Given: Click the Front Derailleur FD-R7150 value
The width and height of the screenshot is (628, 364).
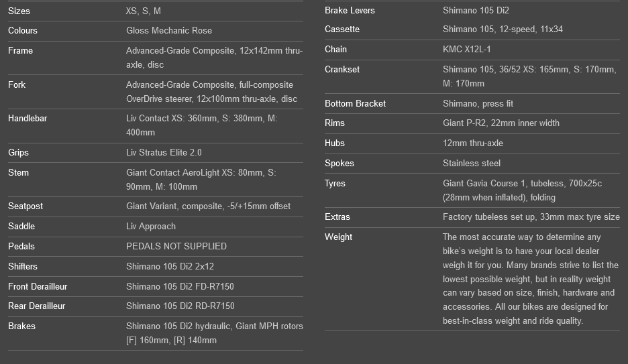Looking at the screenshot, I should [x=180, y=287].
